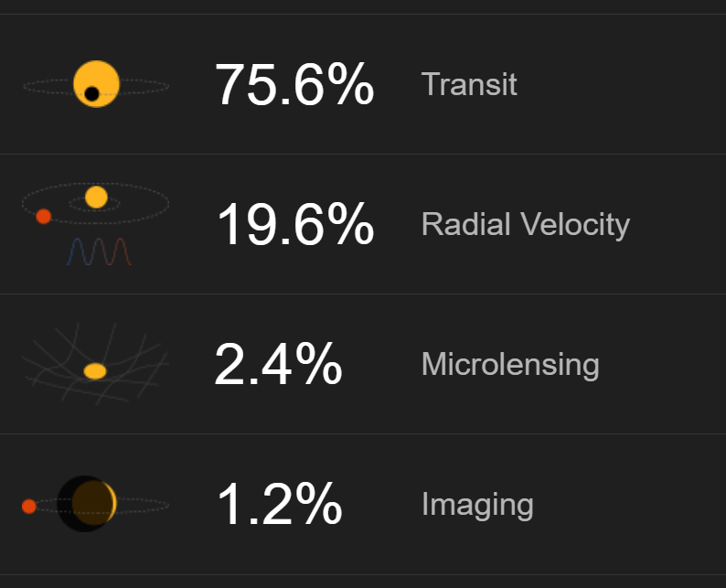The height and width of the screenshot is (588, 726).
Task: Click the 2.4% statistic
Action: click(278, 364)
